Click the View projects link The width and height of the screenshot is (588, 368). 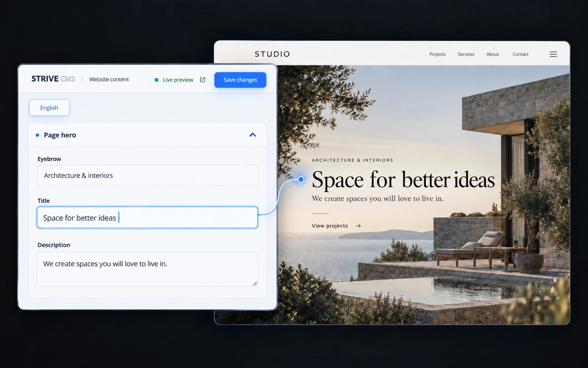click(330, 226)
